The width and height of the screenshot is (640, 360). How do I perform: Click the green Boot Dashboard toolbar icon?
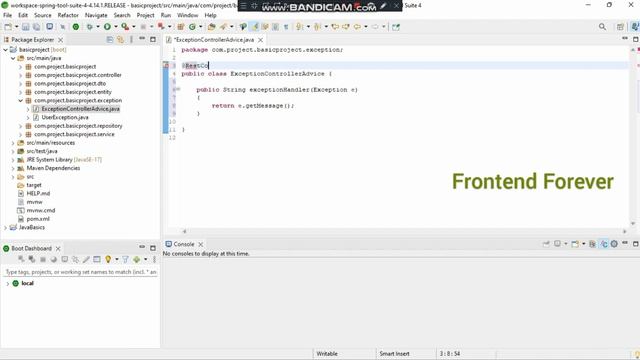(x=76, y=27)
